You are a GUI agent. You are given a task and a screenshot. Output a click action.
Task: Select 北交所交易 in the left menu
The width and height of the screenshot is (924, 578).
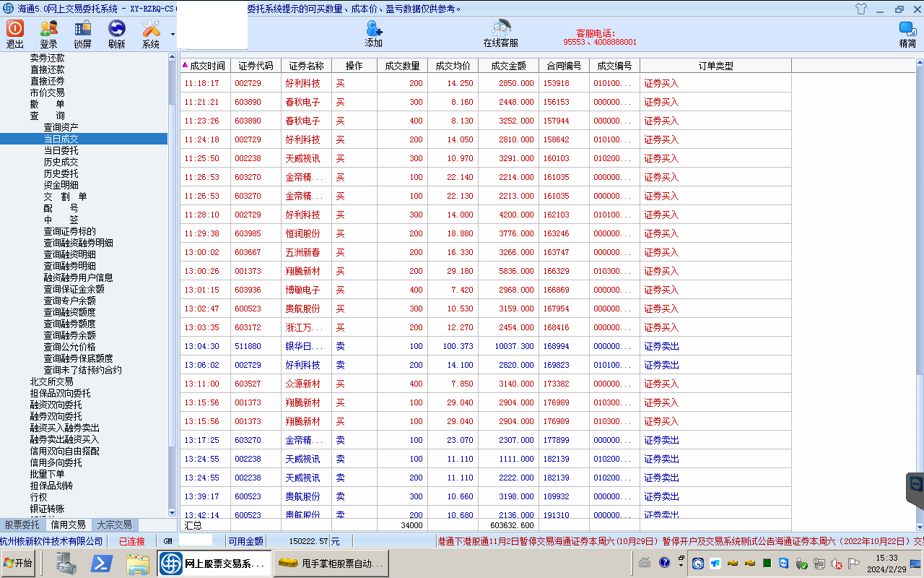pos(51,381)
